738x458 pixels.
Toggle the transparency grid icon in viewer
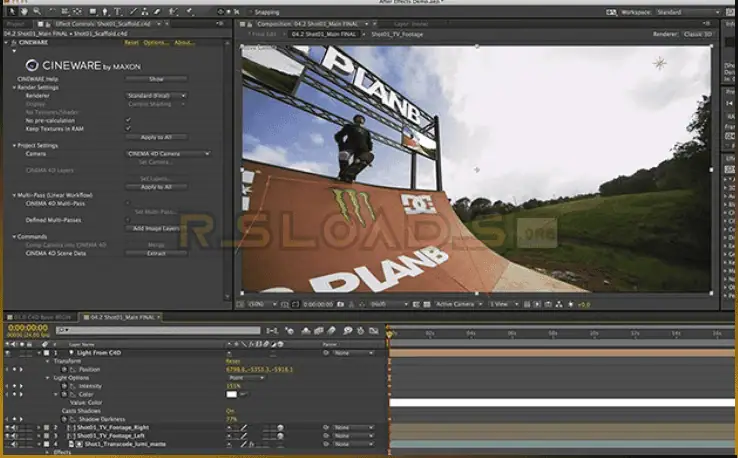427,305
